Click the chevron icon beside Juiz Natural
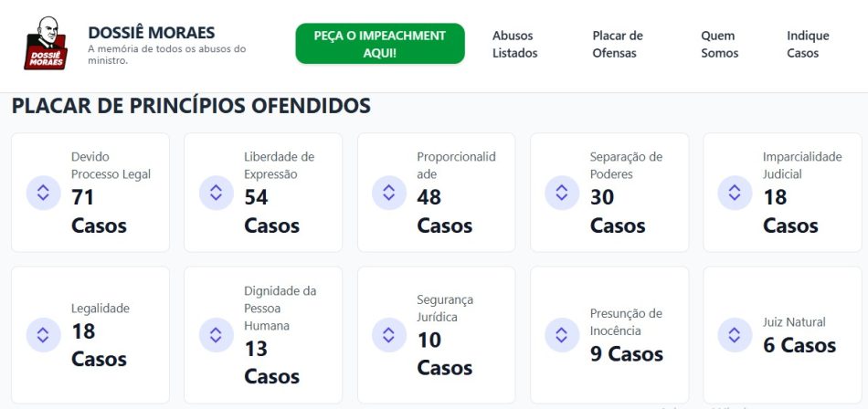The width and height of the screenshot is (868, 409). point(735,335)
